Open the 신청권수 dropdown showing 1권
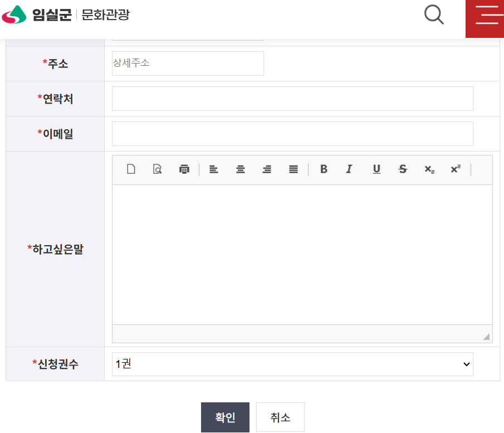Screen dimensions: 504x433 click(292, 364)
